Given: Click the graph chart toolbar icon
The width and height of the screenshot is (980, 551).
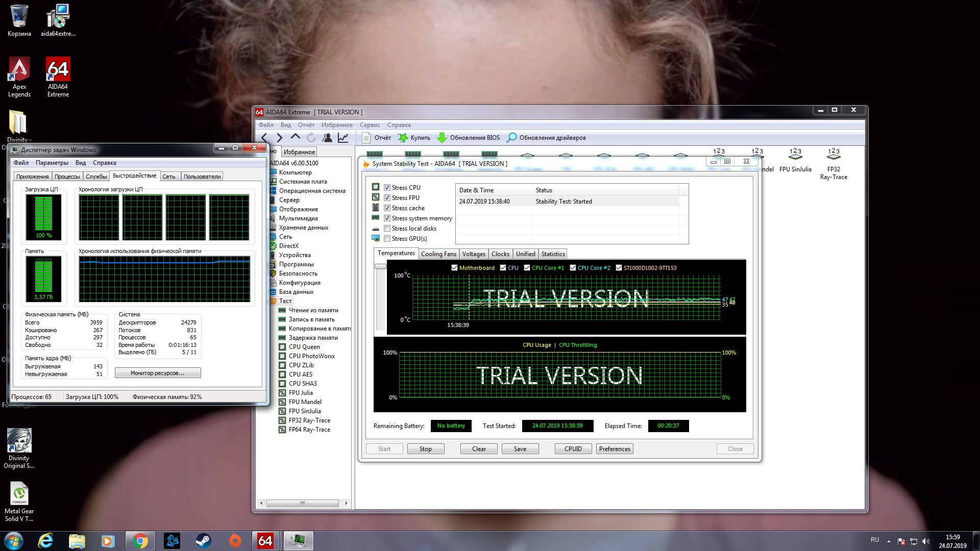Looking at the screenshot, I should (343, 138).
